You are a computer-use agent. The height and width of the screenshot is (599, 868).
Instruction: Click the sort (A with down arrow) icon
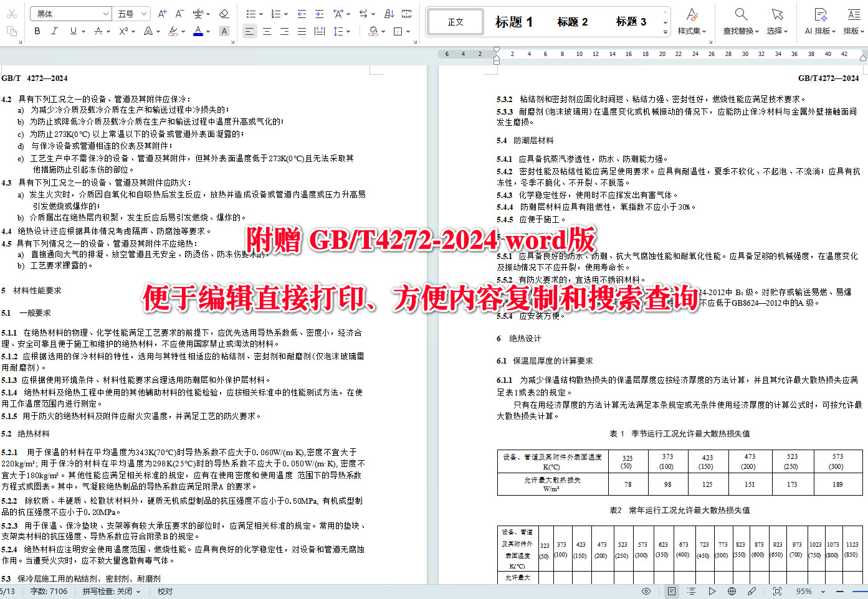(389, 14)
